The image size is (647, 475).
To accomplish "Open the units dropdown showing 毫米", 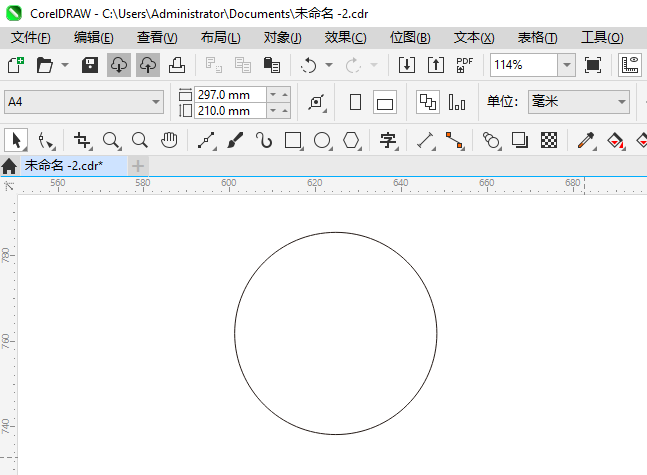I will coord(579,102).
